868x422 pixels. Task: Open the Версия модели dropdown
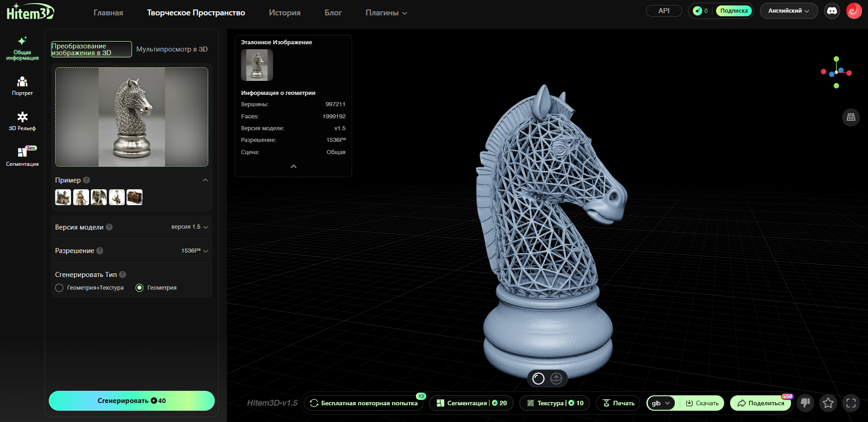189,227
